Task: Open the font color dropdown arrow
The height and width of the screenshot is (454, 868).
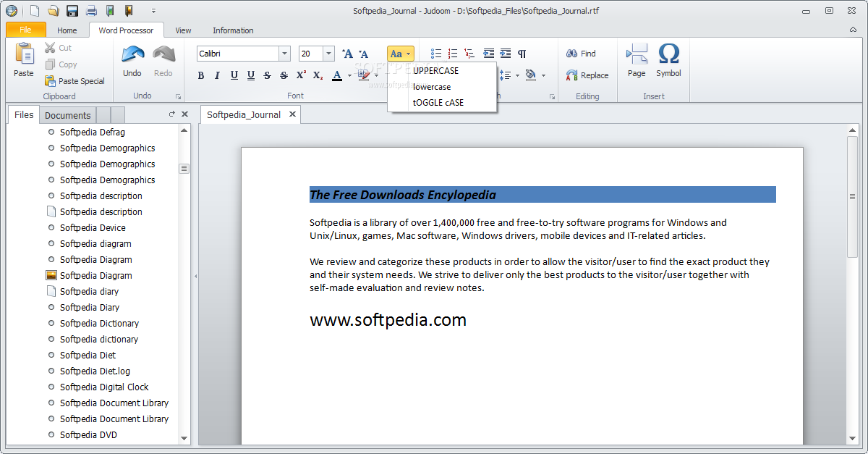Action: click(349, 75)
